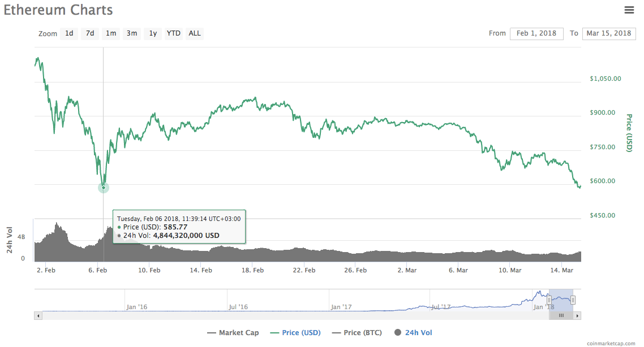Click the 2. Feb date axis label
This screenshot has width=644, height=347.
click(46, 270)
